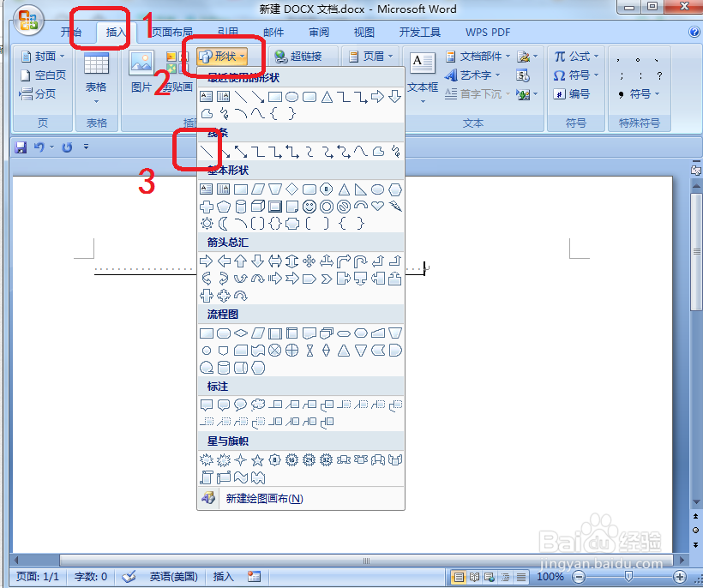Open the Mailings tab
Image resolution: width=703 pixels, height=588 pixels.
pyautogui.click(x=273, y=33)
